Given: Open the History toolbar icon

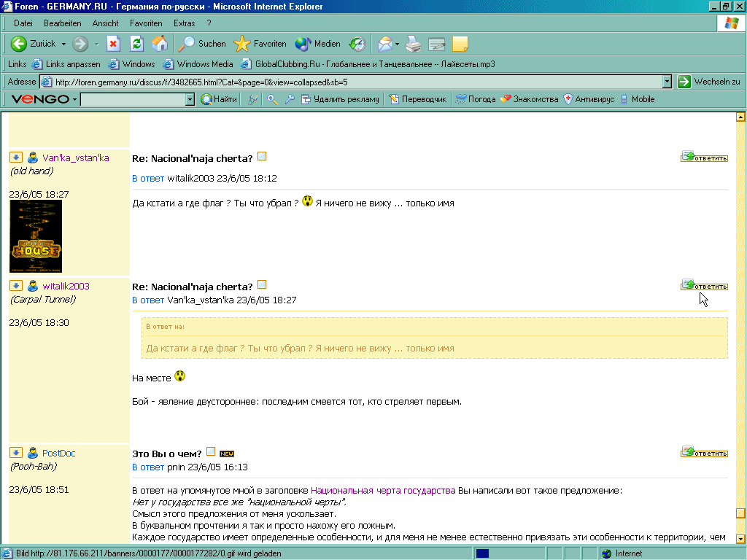Looking at the screenshot, I should pyautogui.click(x=357, y=44).
